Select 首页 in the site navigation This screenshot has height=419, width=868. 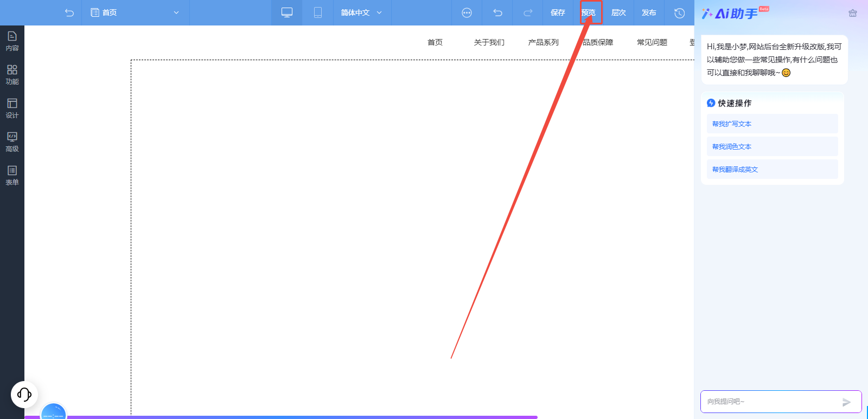[x=435, y=42]
